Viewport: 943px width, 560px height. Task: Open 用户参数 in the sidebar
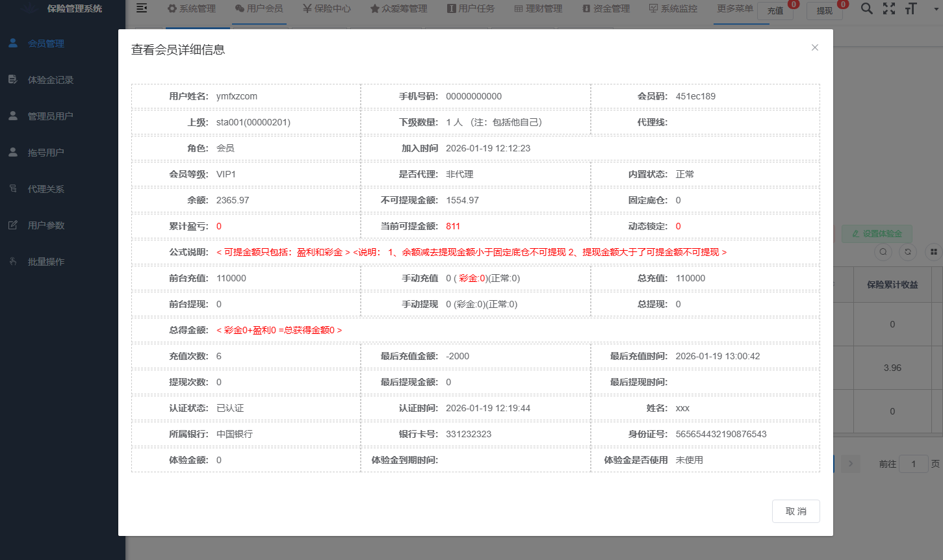pyautogui.click(x=46, y=225)
